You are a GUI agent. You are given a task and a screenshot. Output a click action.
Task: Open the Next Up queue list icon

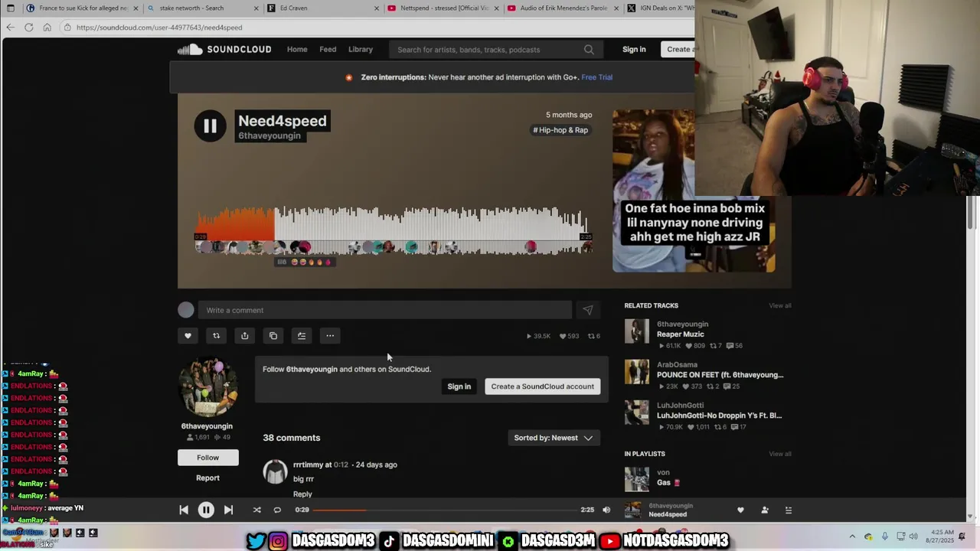[788, 510]
